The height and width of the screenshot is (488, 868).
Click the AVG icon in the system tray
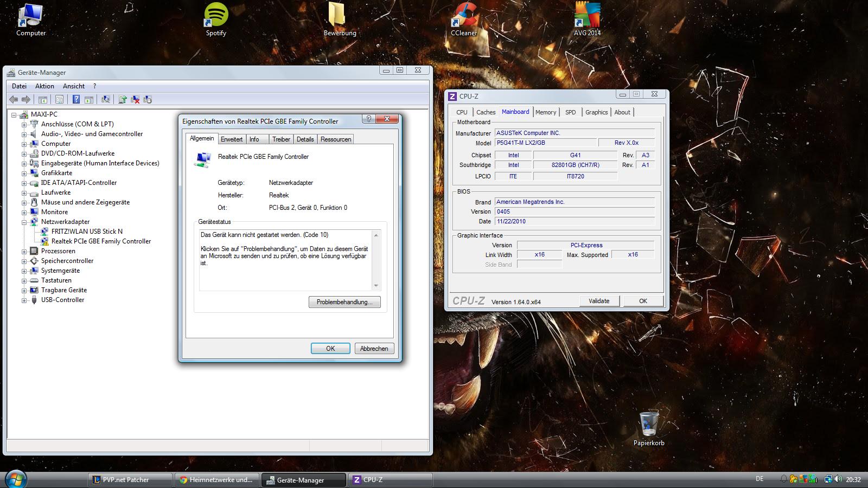pos(803,479)
